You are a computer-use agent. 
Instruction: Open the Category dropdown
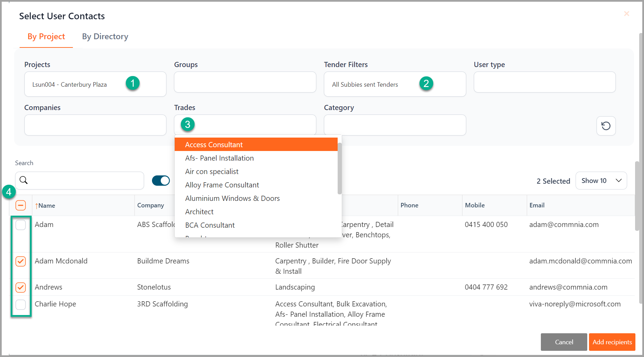tap(395, 125)
